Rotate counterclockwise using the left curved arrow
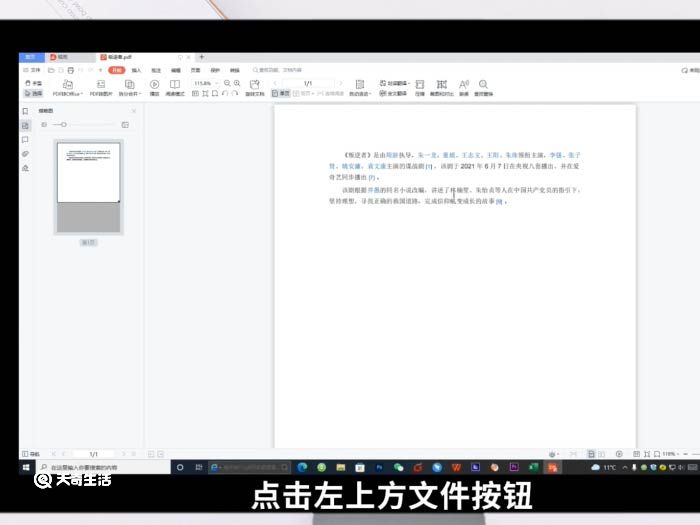 coord(225,94)
